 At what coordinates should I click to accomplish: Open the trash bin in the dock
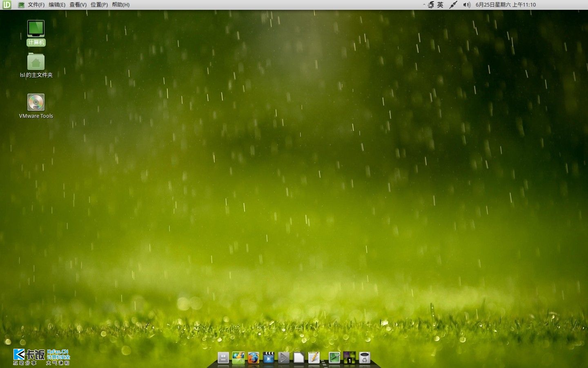click(365, 358)
